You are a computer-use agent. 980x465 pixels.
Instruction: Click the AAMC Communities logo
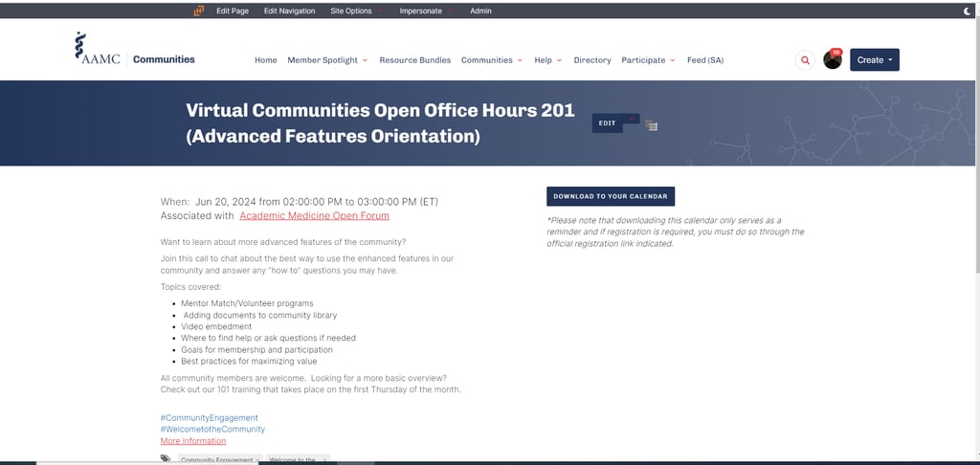click(134, 49)
